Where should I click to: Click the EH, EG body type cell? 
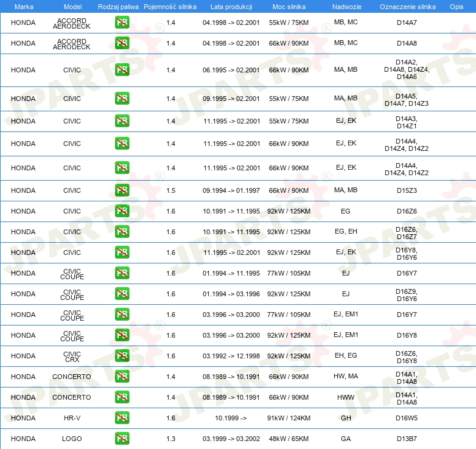346,355
